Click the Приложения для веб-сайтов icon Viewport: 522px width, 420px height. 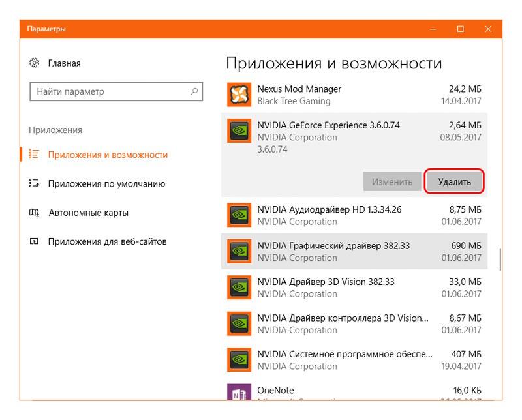[34, 241]
